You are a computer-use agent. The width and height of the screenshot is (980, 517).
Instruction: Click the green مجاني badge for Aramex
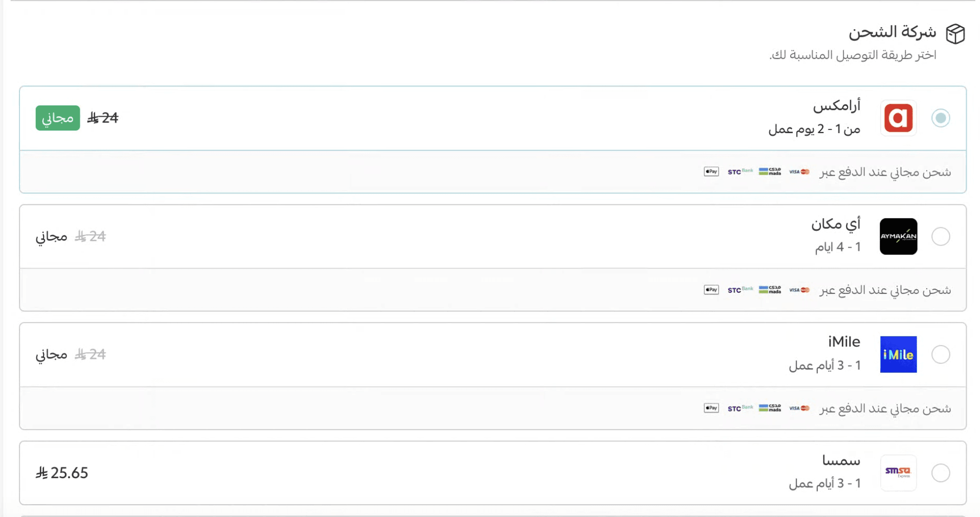tap(58, 118)
